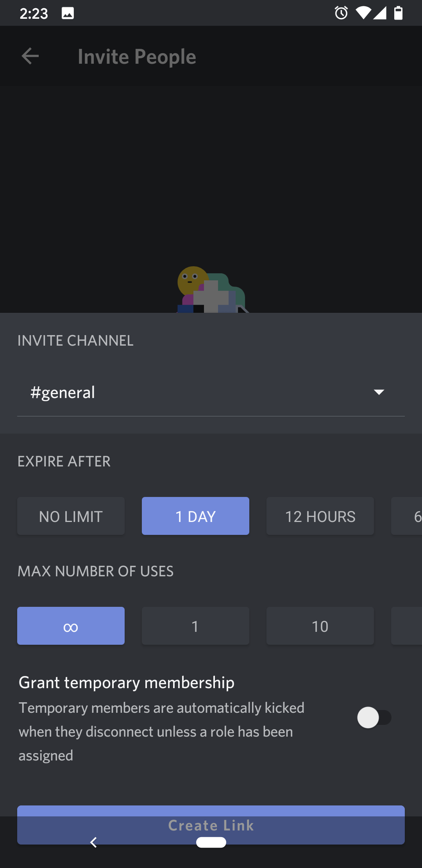Set max number of uses to 10
The height and width of the screenshot is (868, 422).
tap(320, 626)
